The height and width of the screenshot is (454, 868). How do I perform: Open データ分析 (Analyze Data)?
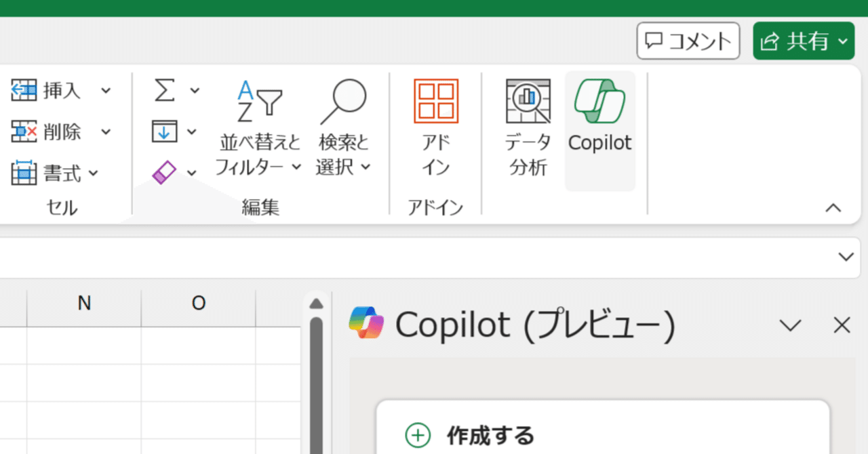click(528, 125)
